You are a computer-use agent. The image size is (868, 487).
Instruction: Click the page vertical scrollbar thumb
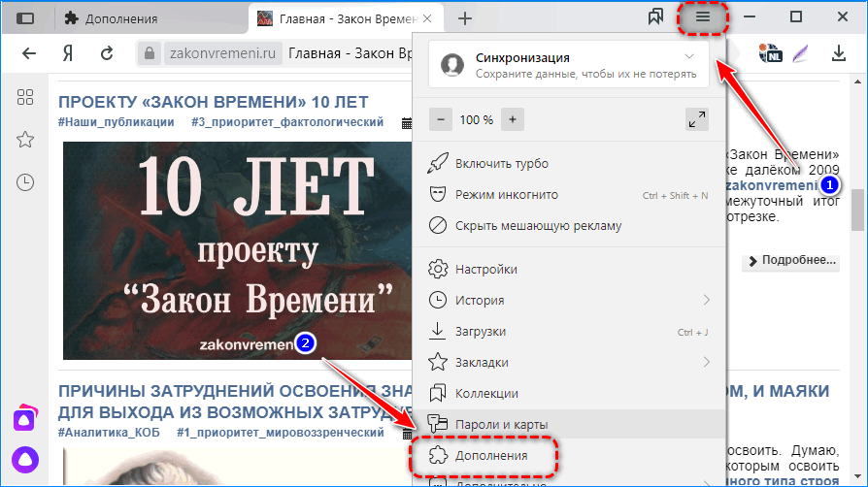pyautogui.click(x=857, y=211)
